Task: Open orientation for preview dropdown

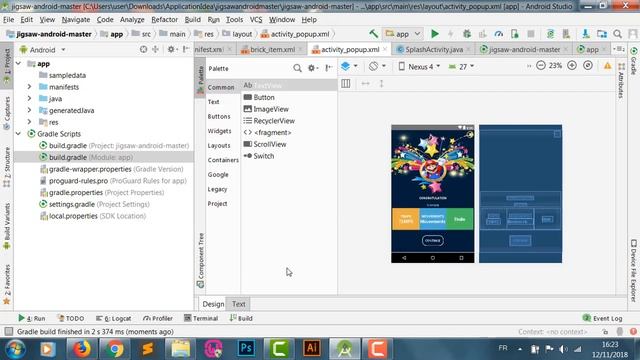Action: [377, 66]
